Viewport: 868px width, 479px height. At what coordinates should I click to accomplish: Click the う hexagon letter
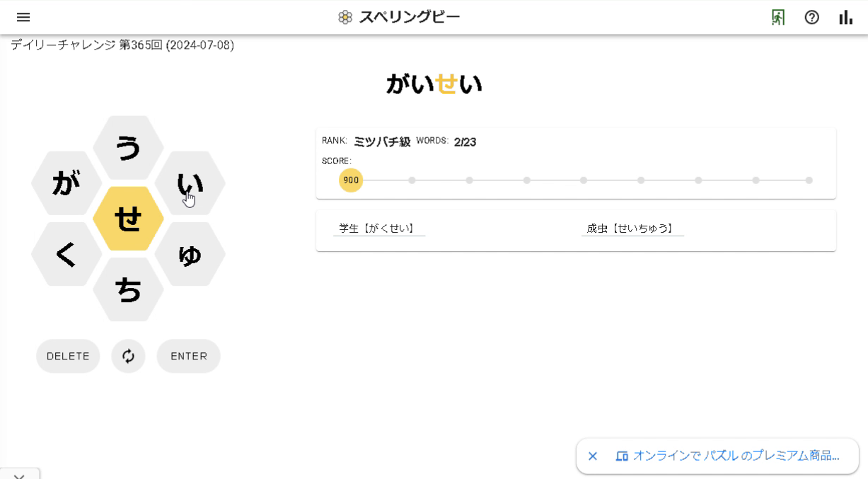click(x=128, y=147)
